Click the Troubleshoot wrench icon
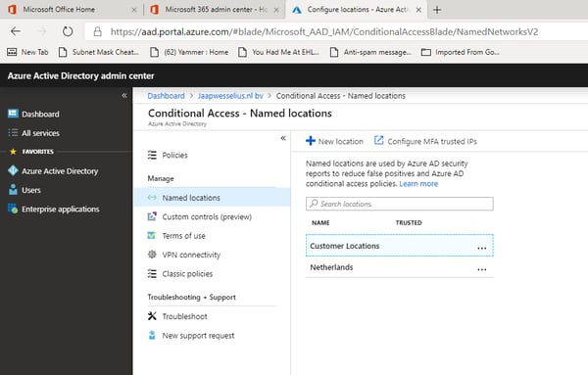This screenshot has height=375, width=588. point(152,316)
